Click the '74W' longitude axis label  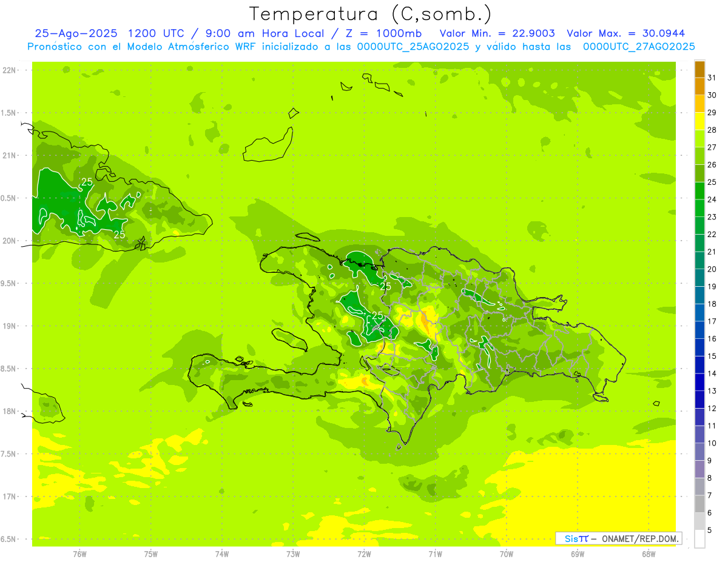click(221, 554)
